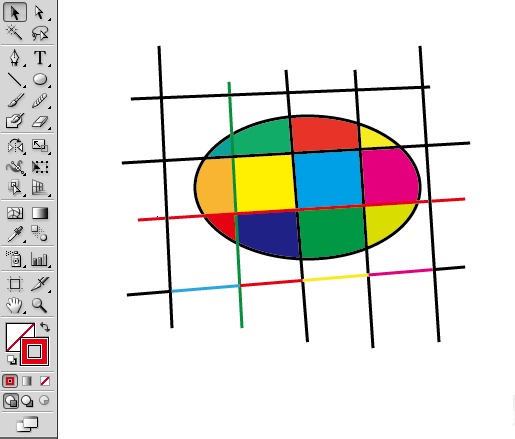
Task: Select the Blend tool
Action: coord(40,234)
